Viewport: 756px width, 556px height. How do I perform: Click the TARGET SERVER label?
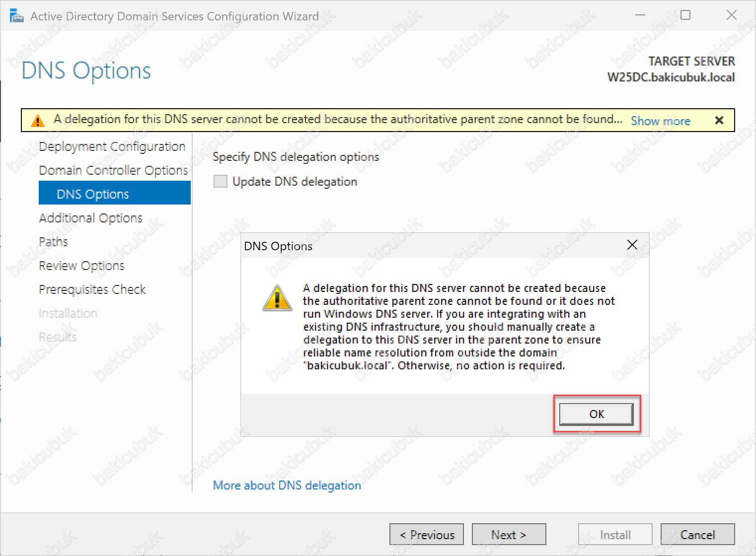691,61
